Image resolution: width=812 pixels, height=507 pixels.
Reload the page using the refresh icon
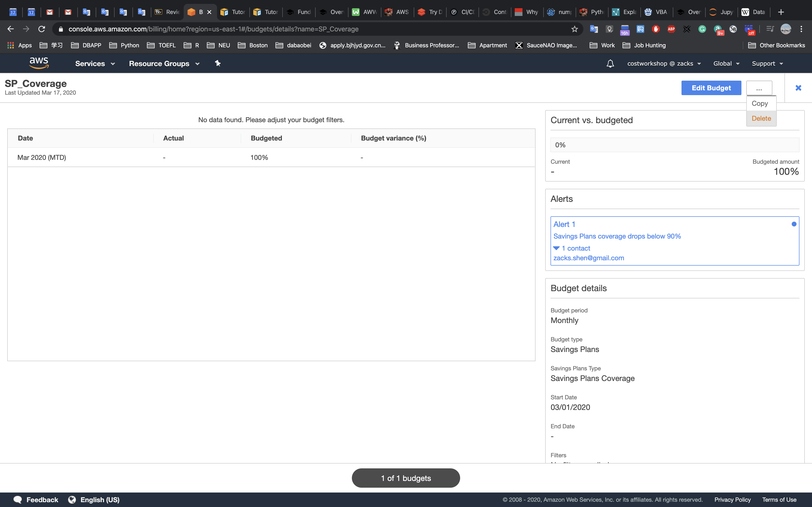tap(42, 29)
